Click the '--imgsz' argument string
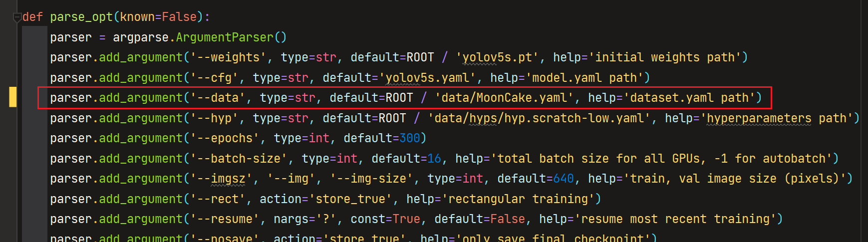 225,179
